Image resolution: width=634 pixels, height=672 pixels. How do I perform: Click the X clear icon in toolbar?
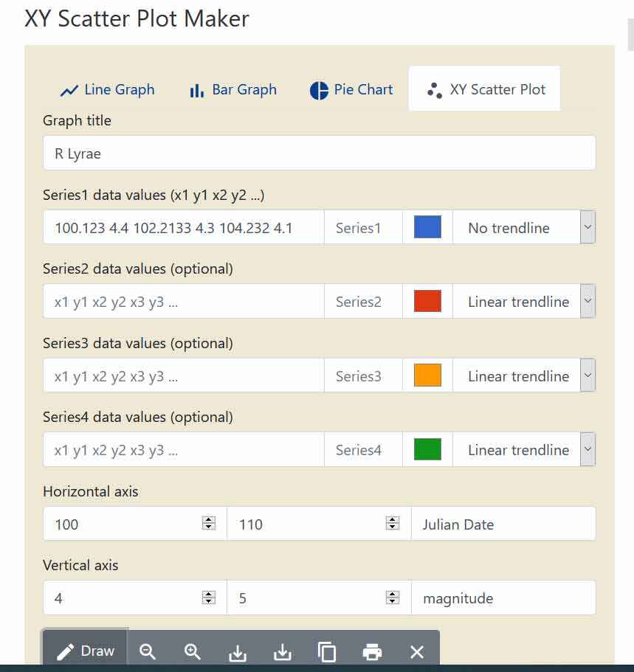416,652
